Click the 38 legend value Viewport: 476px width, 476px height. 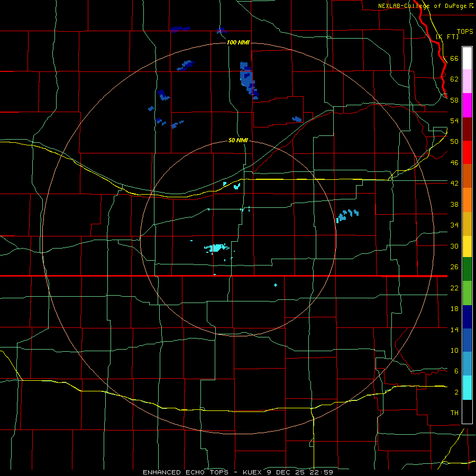coord(454,204)
